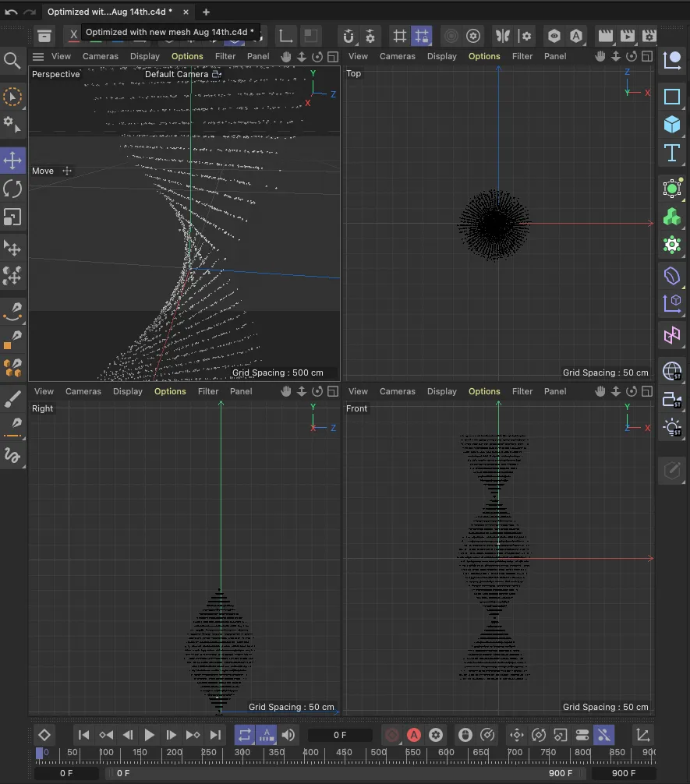Choose the paint brush tool in left palette

pos(12,398)
